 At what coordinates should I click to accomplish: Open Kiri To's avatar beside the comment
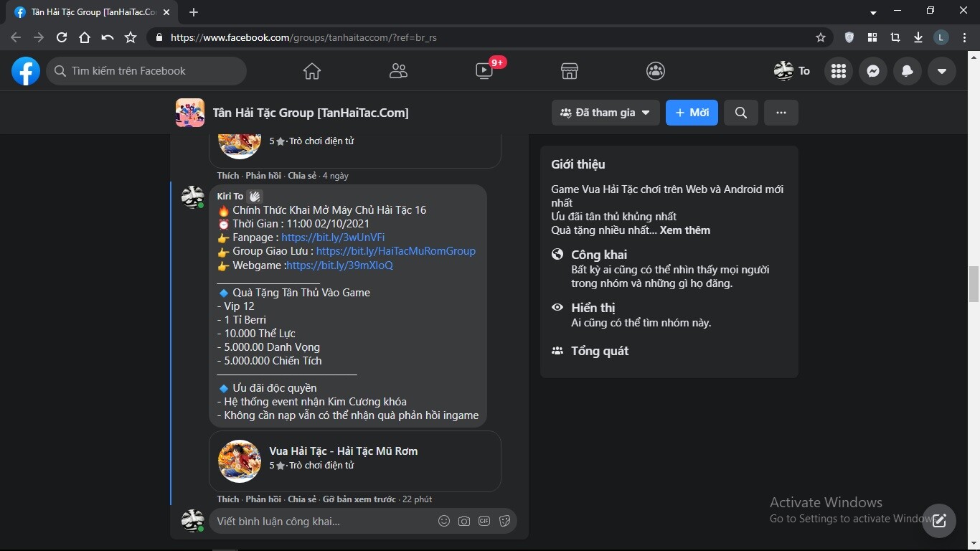tap(193, 197)
